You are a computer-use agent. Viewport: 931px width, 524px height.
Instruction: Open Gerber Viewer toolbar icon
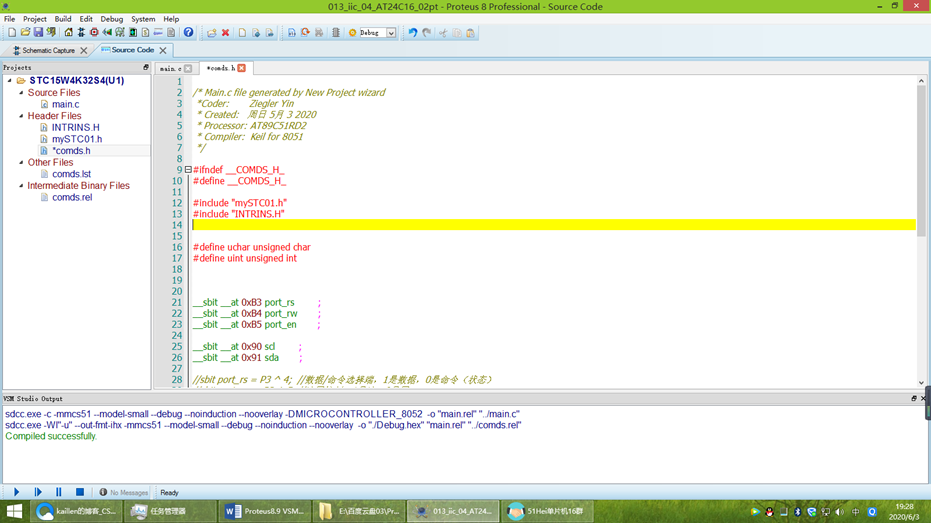click(x=119, y=33)
